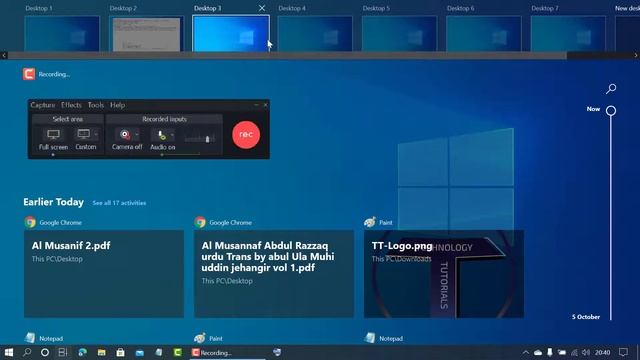Open the 20:40 clock in tray
The height and width of the screenshot is (360, 640).
[x=602, y=353]
